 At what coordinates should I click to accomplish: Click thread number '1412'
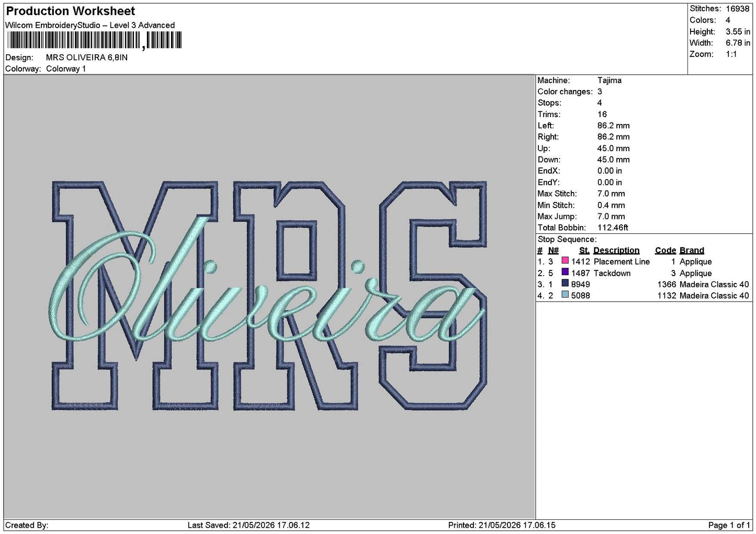point(580,262)
